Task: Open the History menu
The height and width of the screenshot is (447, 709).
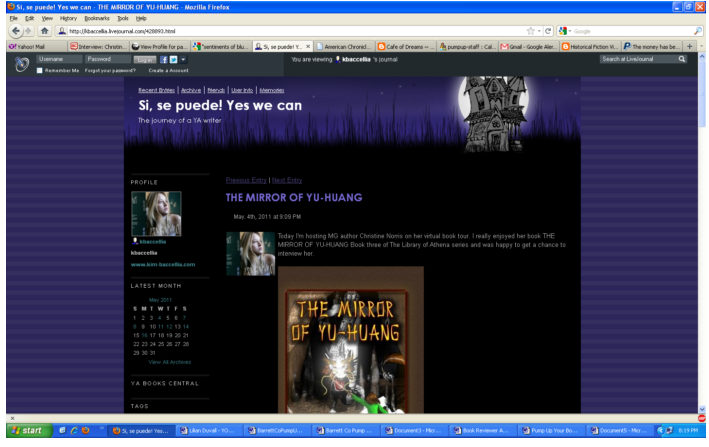Action: [68, 18]
